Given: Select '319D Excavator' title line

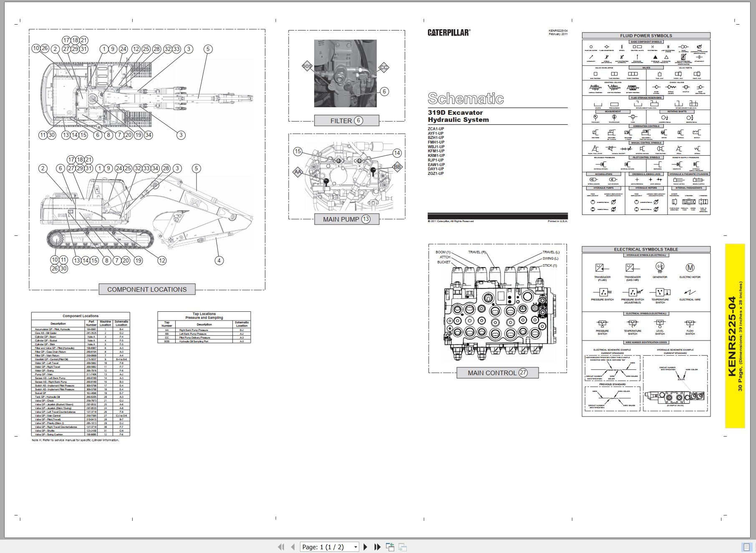Looking at the screenshot, I should pyautogui.click(x=455, y=112).
